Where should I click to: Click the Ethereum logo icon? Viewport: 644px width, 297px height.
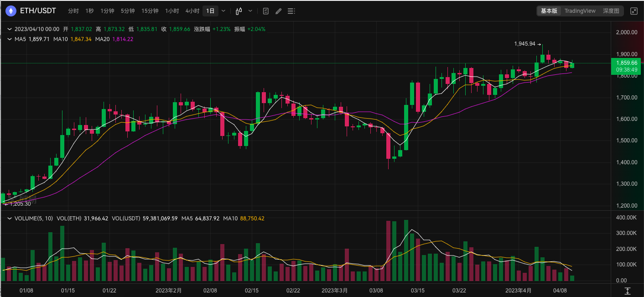[x=11, y=10]
